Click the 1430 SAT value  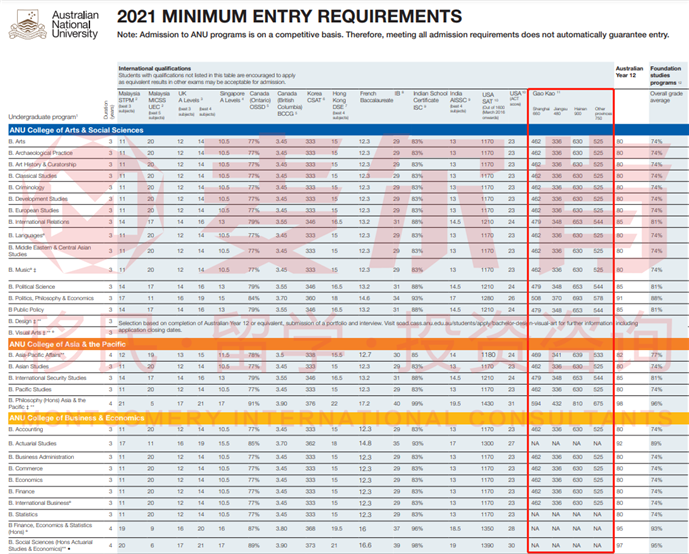[487, 403]
